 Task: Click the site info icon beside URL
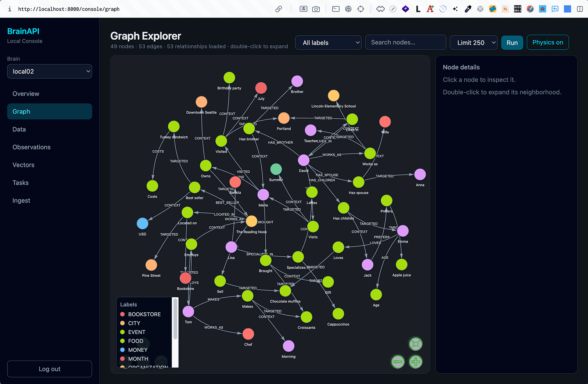point(10,9)
